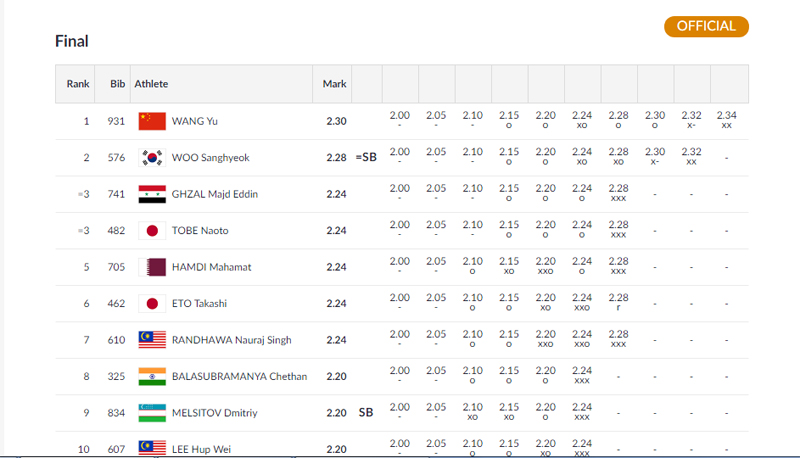Click WOO Sanghyeok's 2.32 height attempt
This screenshot has height=458, width=800.
coord(691,156)
